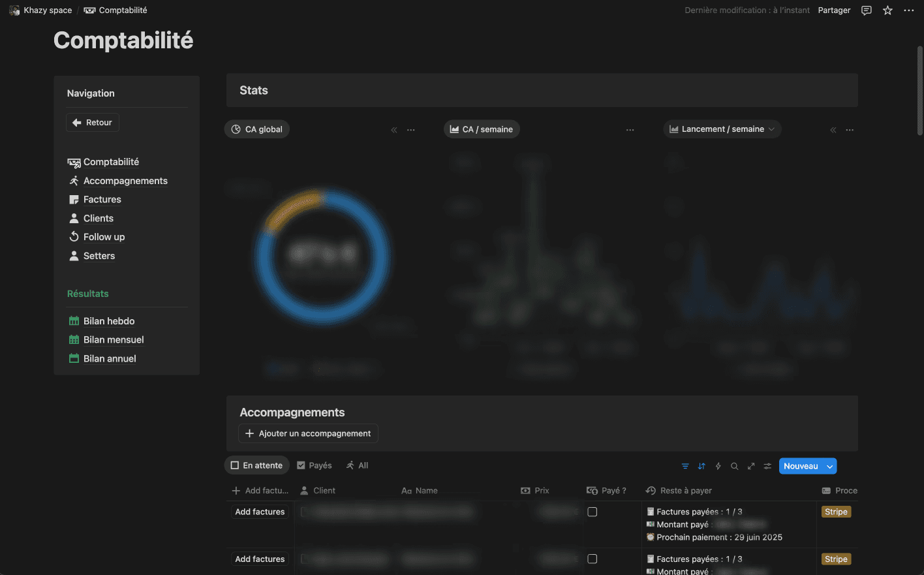Switch to the En attente view tab
This screenshot has height=575, width=924.
(256, 465)
